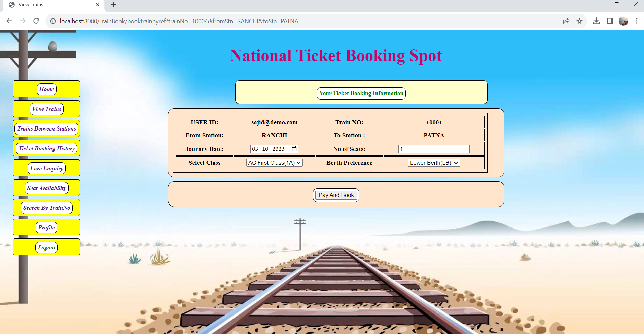The width and height of the screenshot is (644, 334).
Task: Reload the page using the refresh icon
Action: (36, 21)
